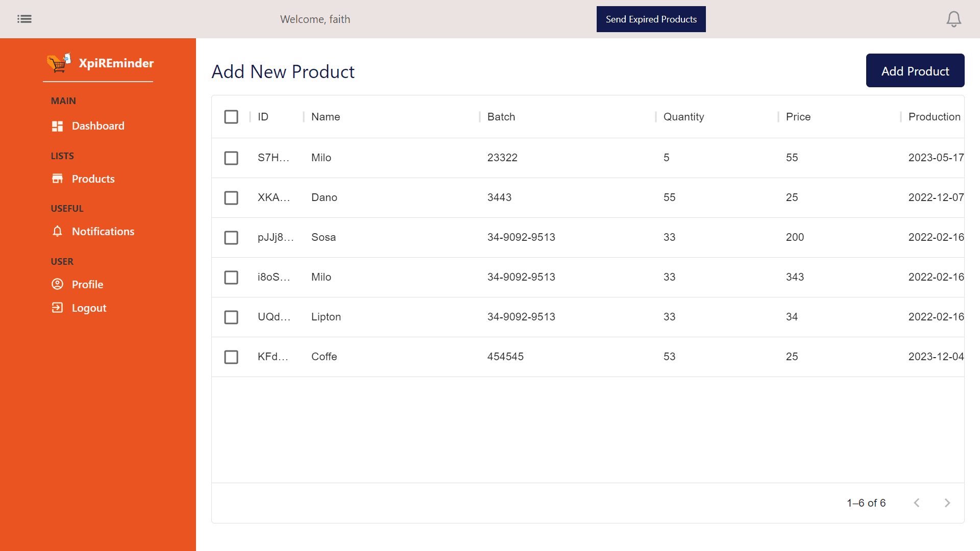
Task: Check the select-all header checkbox
Action: (231, 117)
